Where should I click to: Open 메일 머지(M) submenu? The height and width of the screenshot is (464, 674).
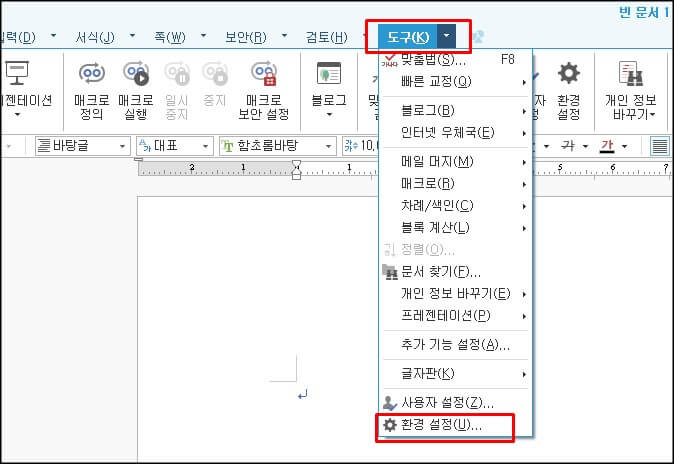coord(456,162)
